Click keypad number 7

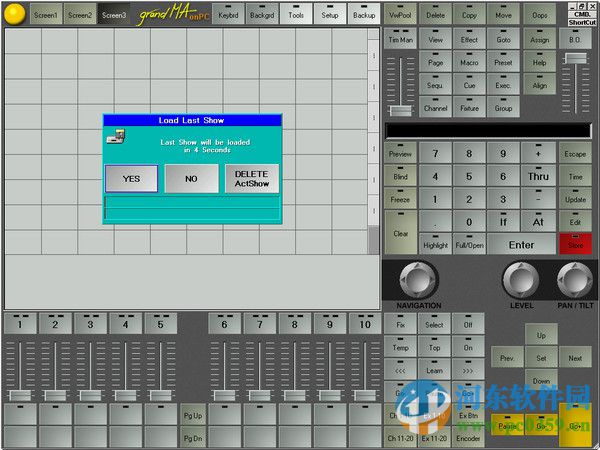coord(435,153)
